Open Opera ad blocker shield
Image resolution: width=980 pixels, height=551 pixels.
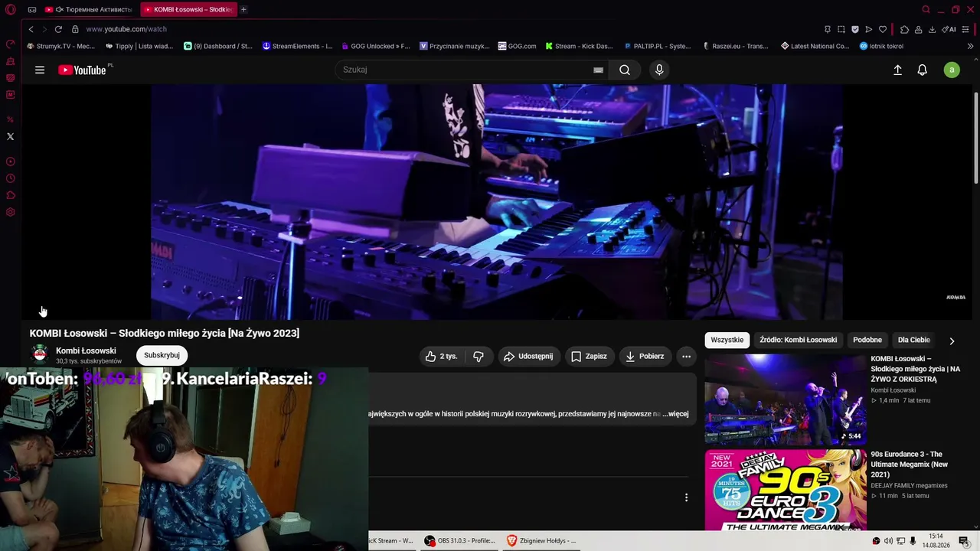coord(855,29)
